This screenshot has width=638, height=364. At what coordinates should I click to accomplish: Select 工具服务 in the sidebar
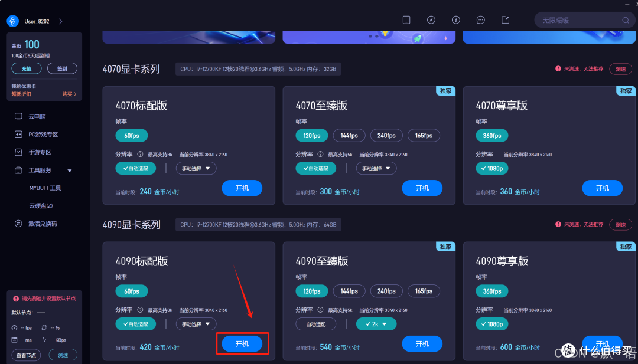click(40, 170)
